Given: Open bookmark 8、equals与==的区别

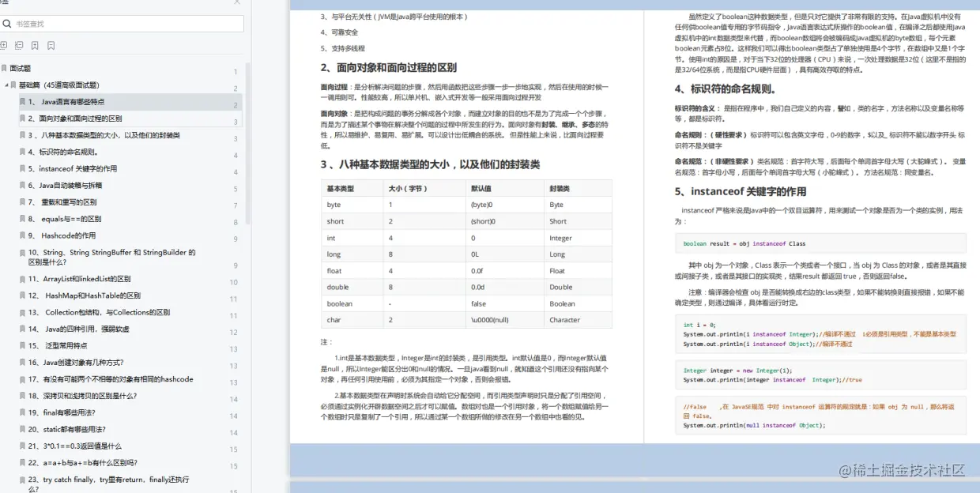Looking at the screenshot, I should point(65,219).
